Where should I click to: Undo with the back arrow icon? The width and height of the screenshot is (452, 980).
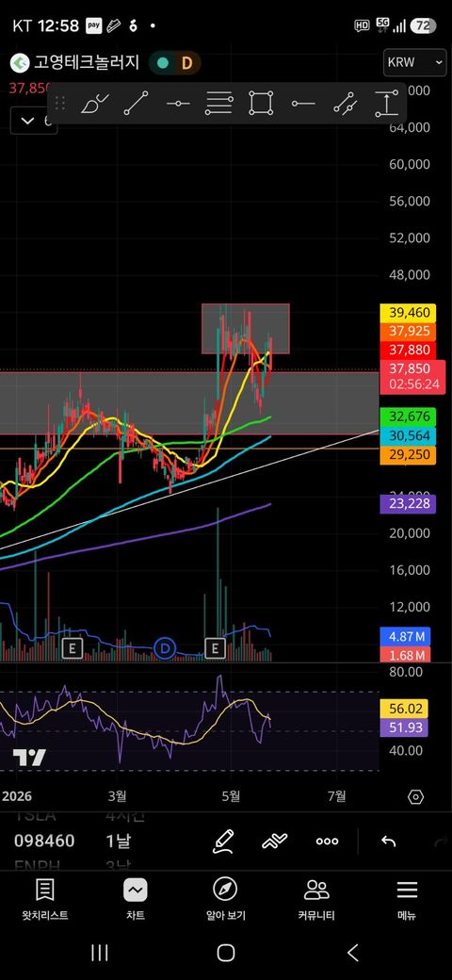[388, 841]
